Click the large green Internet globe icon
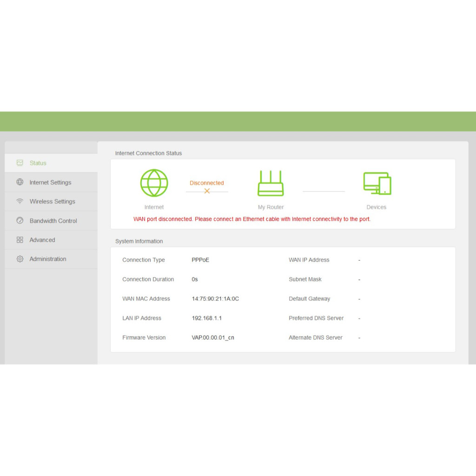Image resolution: width=476 pixels, height=476 pixels. [x=154, y=183]
